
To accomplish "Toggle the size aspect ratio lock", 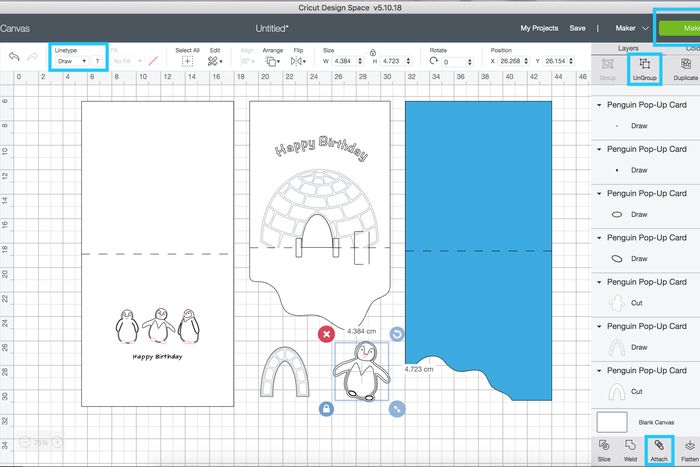I will (x=372, y=50).
